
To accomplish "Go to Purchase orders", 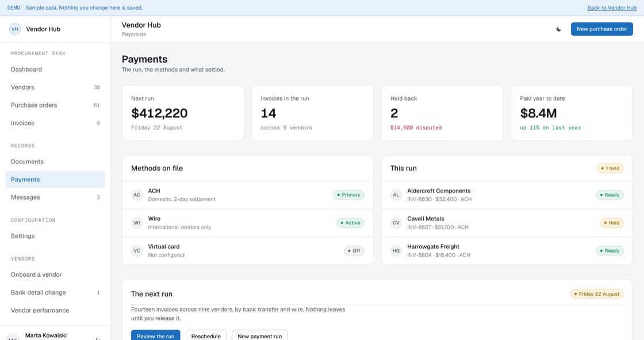I will click(55, 105).
